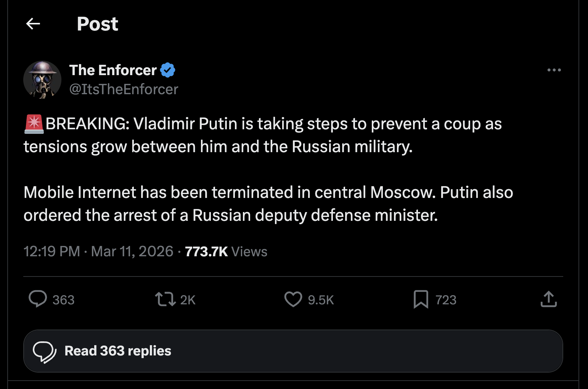Bookmark this post
Viewport: 588px width, 389px height.
pos(421,299)
